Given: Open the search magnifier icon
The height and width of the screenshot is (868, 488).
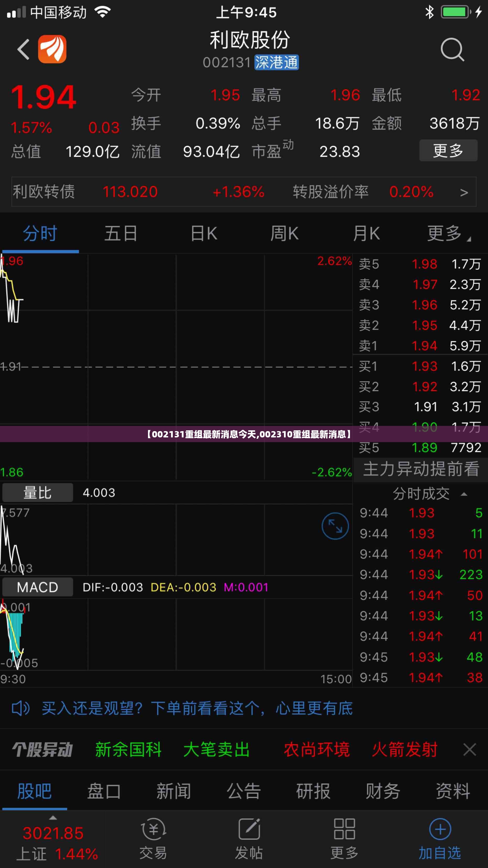Looking at the screenshot, I should tap(452, 50).
